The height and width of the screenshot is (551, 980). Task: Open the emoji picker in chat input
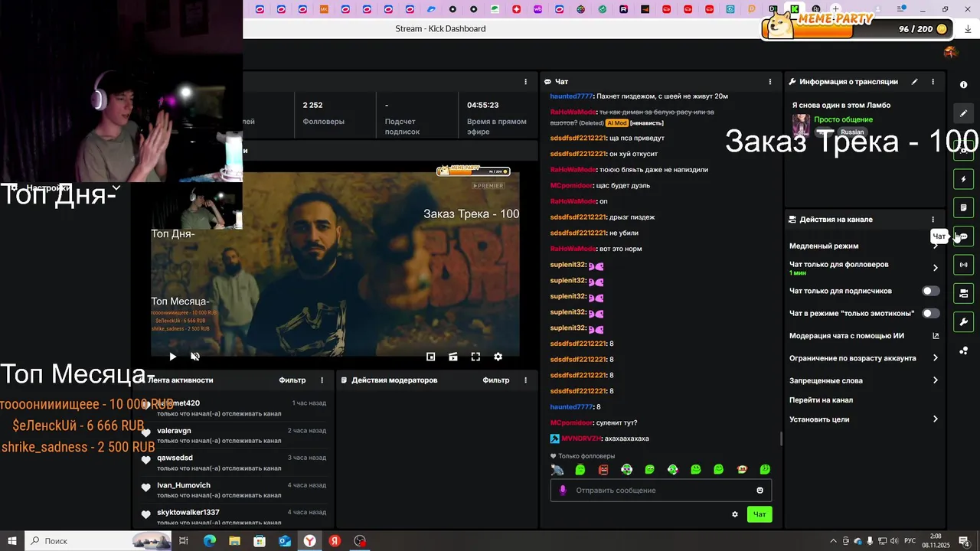tap(760, 491)
